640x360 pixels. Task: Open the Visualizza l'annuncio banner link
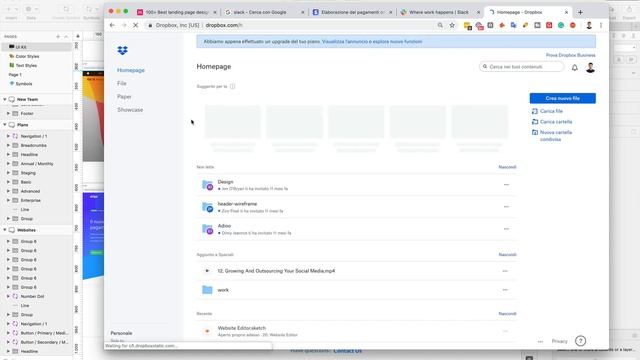pos(372,42)
